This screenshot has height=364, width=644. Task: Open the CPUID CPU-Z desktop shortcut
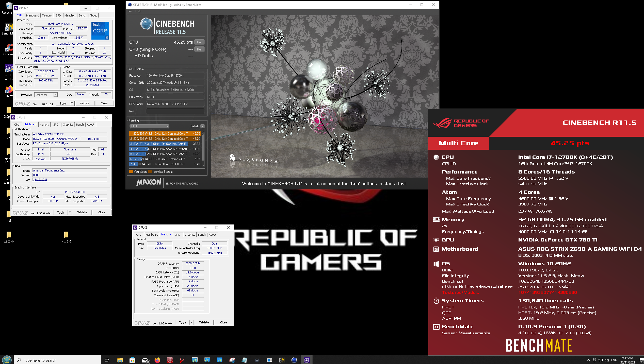(x=8, y=72)
